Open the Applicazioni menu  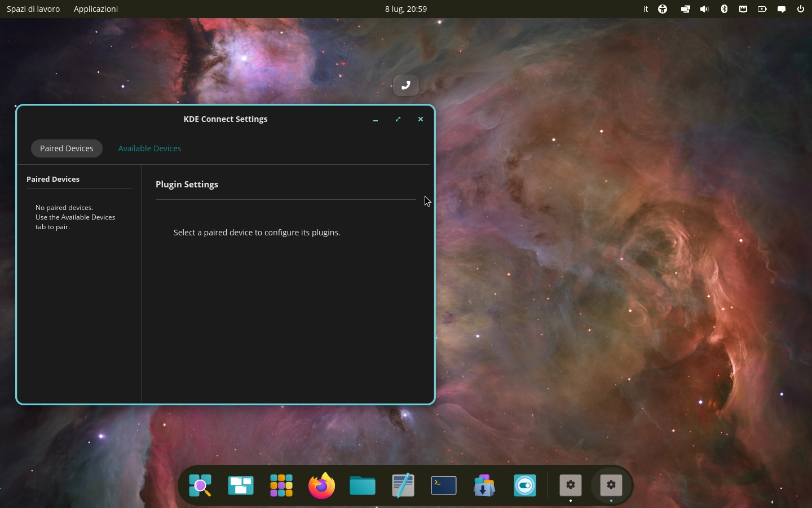pos(96,9)
